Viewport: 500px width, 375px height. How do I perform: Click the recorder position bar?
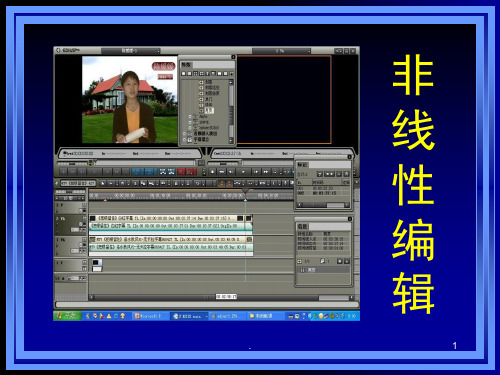click(268, 163)
